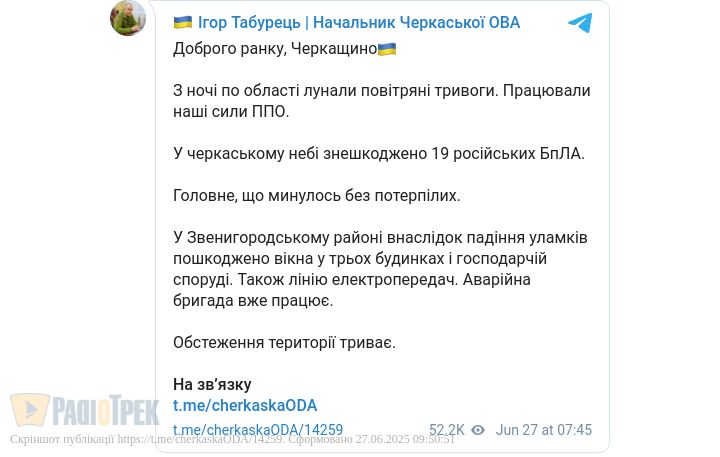This screenshot has height=457, width=720.
Task: Click the flag emoji after Черкащино
Action: (386, 49)
